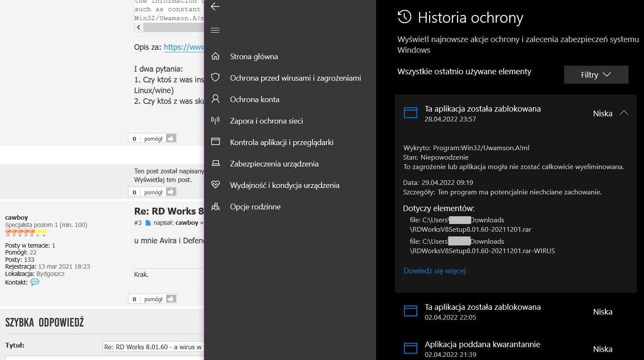644x360 pixels.
Task: Click the heart icon for Wydajność i kondycja
Action: [216, 185]
